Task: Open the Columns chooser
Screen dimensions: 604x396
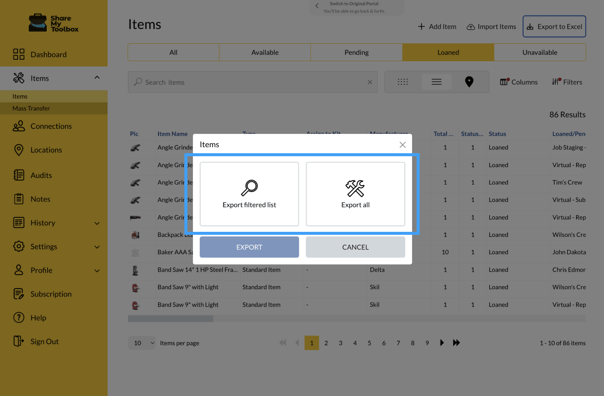Action: (518, 82)
